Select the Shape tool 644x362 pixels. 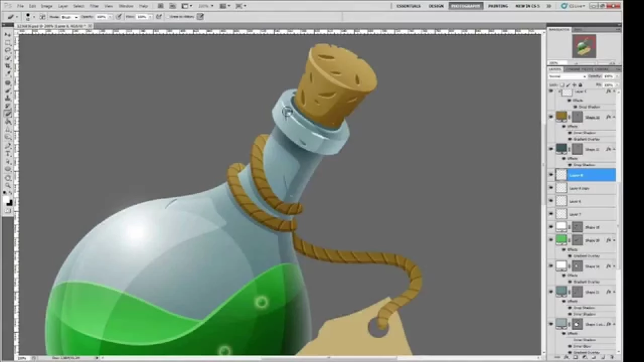coord(8,169)
